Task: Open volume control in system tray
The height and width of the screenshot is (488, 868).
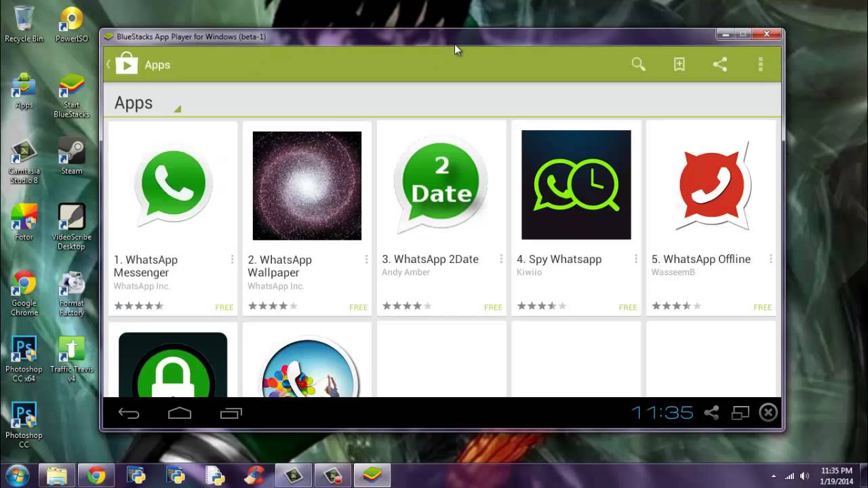Action: pyautogui.click(x=805, y=476)
